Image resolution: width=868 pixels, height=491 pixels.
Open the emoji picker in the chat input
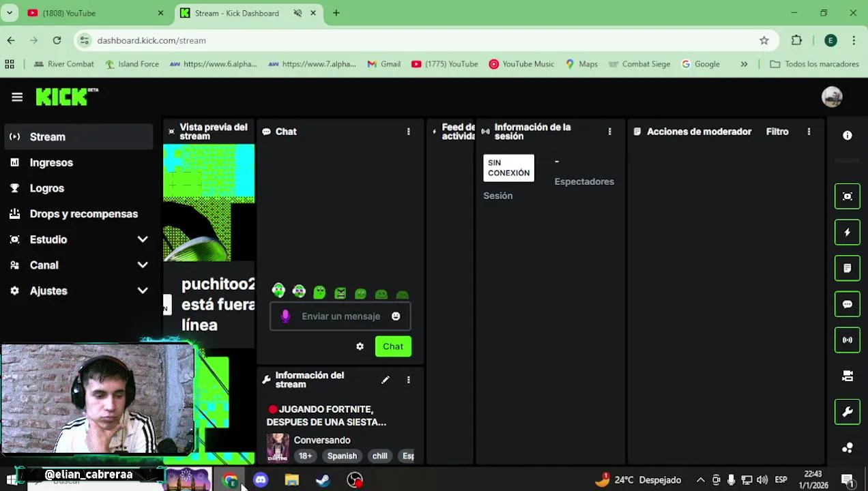click(396, 316)
